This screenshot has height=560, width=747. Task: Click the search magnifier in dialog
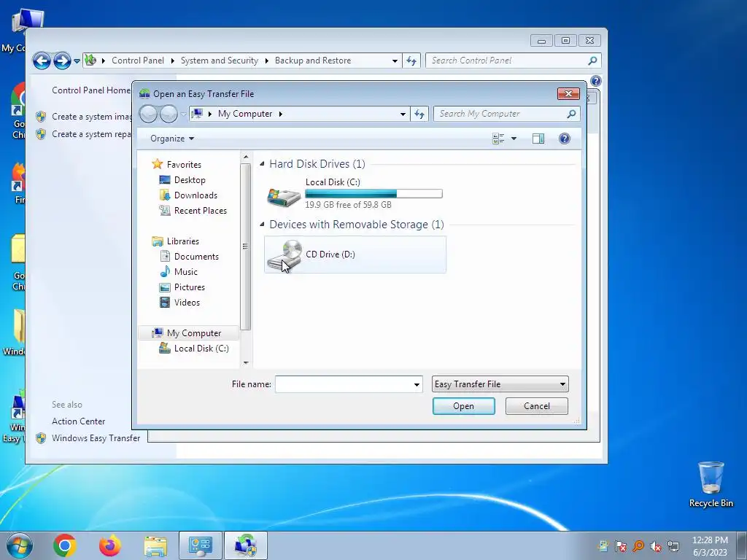pyautogui.click(x=572, y=114)
